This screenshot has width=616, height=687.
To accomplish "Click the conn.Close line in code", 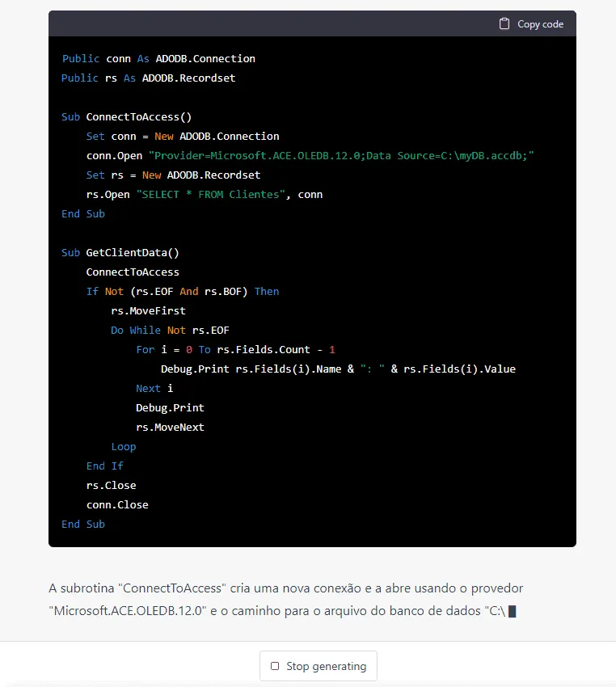I will 117,504.
